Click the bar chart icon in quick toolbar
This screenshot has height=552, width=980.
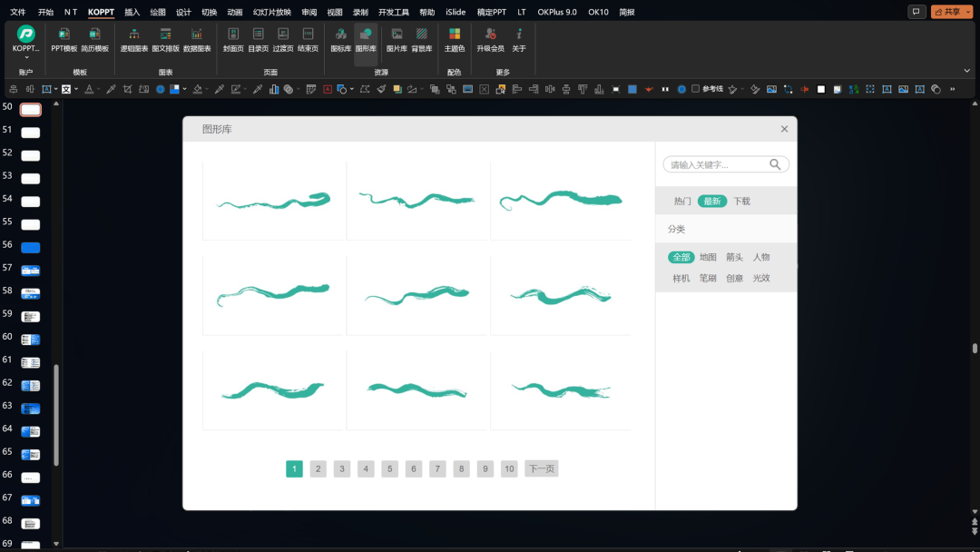(x=274, y=89)
